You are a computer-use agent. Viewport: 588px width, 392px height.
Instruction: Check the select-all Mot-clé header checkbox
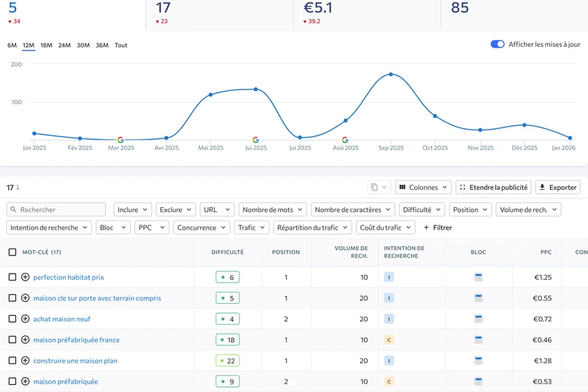(x=12, y=252)
